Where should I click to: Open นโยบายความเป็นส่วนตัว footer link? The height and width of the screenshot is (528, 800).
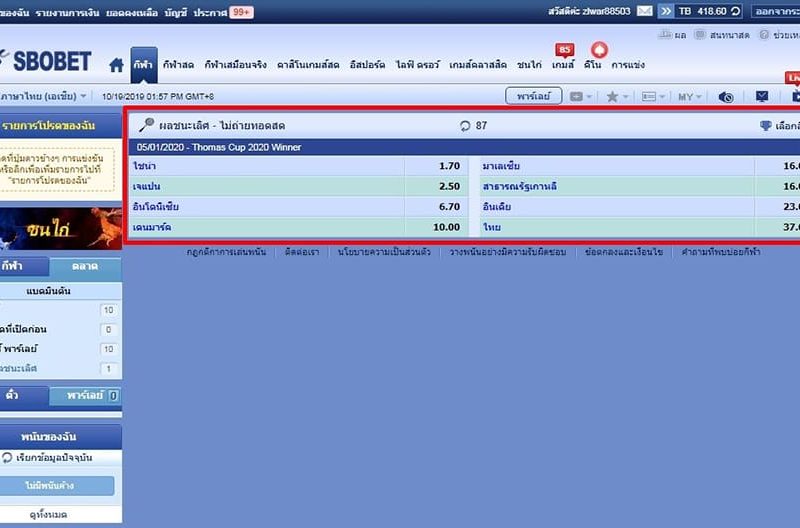(384, 252)
